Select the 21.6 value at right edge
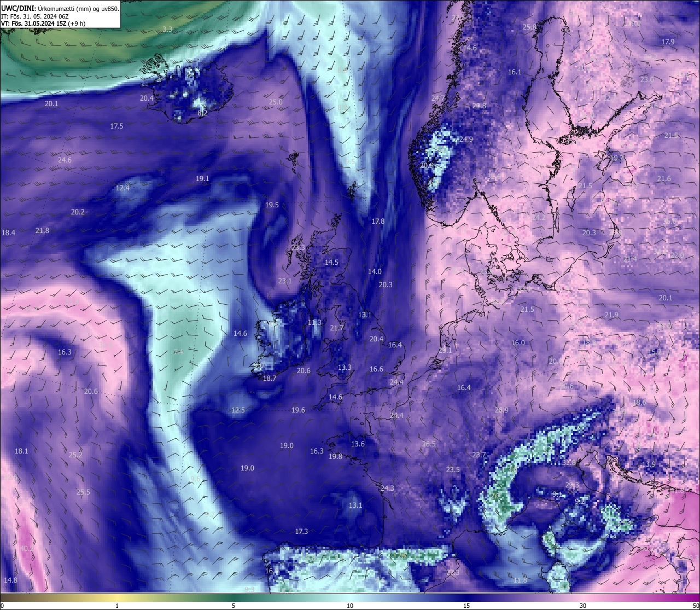The image size is (700, 610). coord(664,178)
